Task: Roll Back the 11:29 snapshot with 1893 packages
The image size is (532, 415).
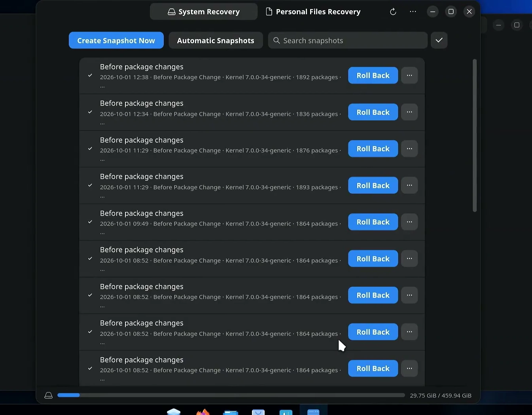Action: pos(373,185)
